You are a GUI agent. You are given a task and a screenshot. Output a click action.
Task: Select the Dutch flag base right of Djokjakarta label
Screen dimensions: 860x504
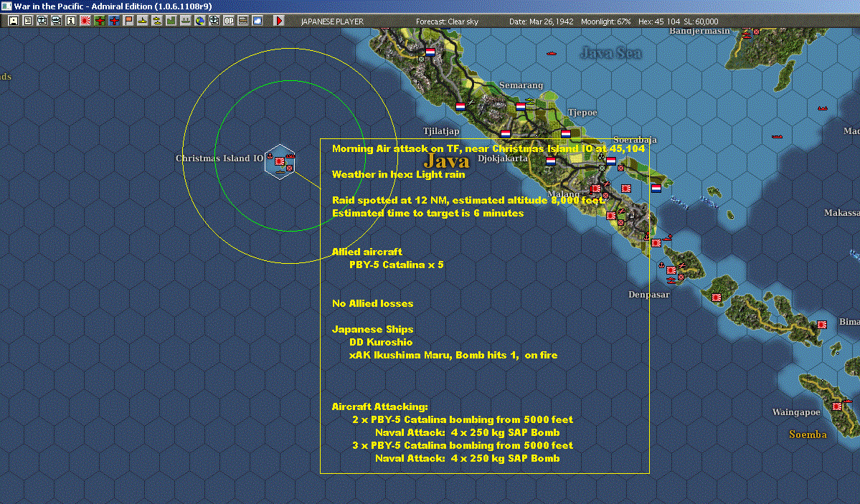coord(551,161)
